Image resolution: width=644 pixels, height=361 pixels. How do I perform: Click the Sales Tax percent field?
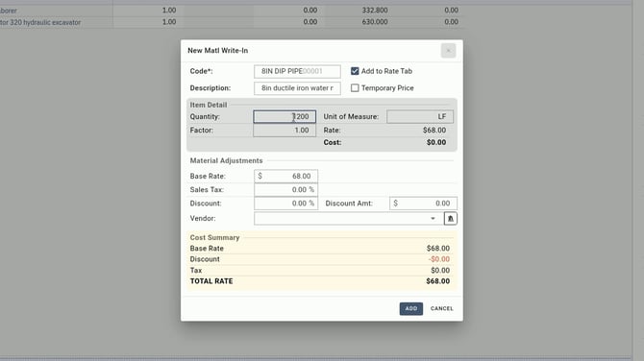coord(285,189)
